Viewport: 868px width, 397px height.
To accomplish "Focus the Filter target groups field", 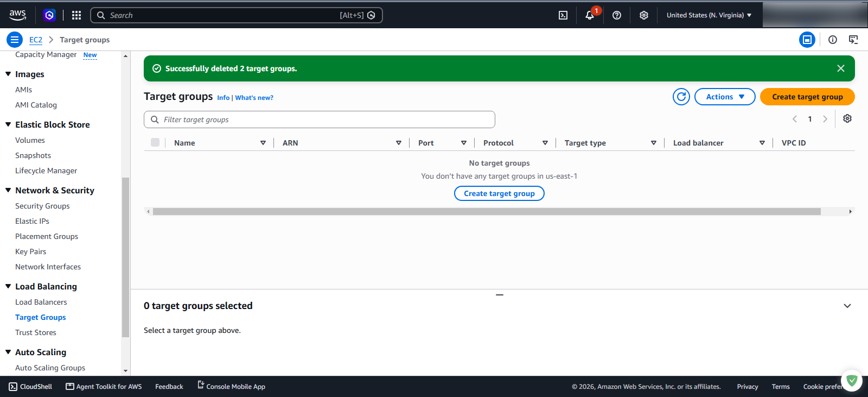I will [x=320, y=119].
